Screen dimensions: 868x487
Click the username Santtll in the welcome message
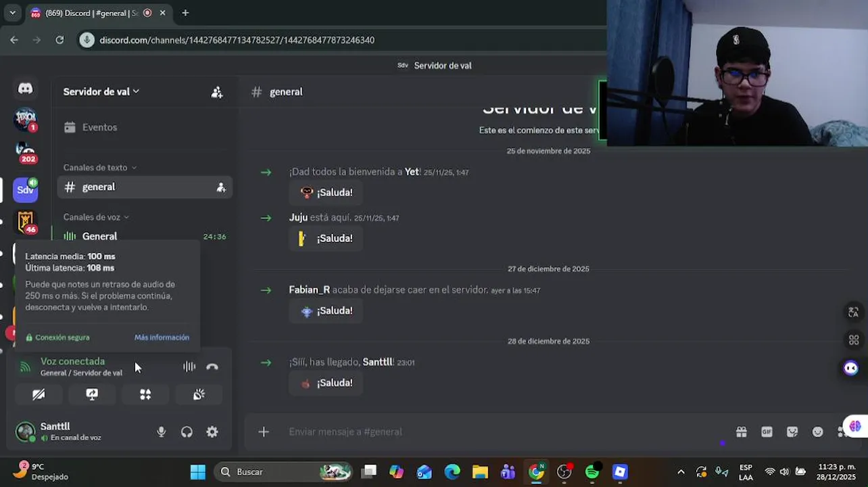click(377, 363)
